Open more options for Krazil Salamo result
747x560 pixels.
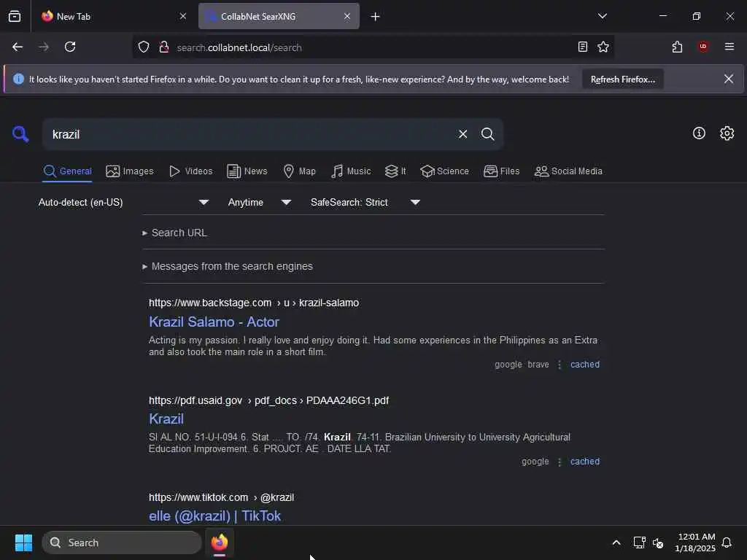click(560, 365)
